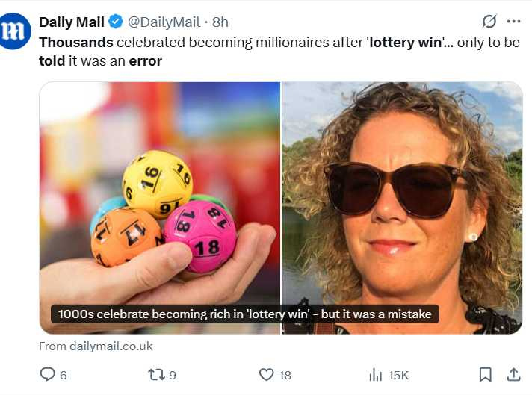Click the share post icon
Image resolution: width=532 pixels, height=395 pixels.
click(513, 374)
